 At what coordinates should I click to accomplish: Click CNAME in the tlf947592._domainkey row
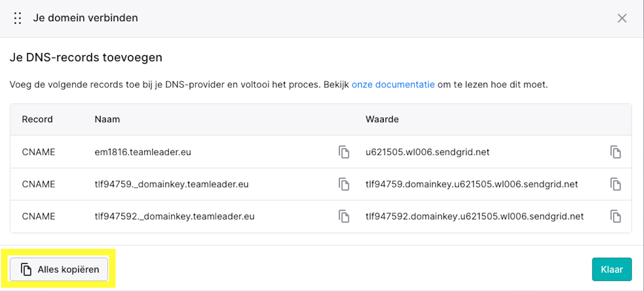(x=39, y=216)
